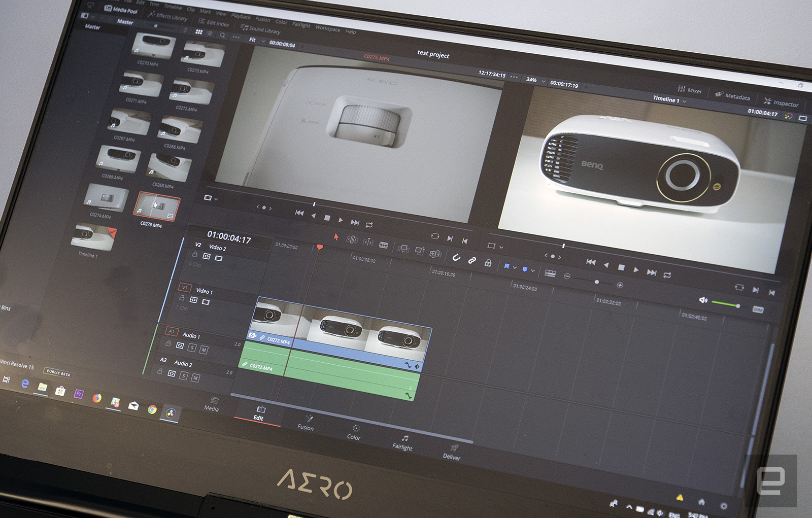Open the source viewer Fit dropdown
812x518 pixels.
(x=256, y=40)
